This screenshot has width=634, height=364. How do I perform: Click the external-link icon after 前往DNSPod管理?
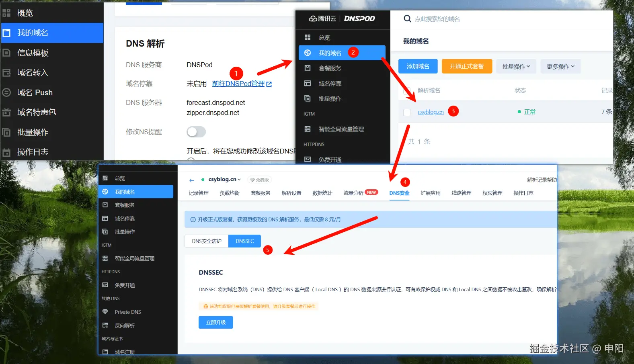click(269, 84)
